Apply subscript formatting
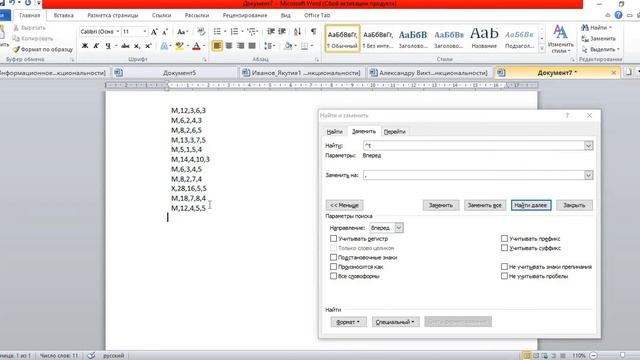 coord(137,46)
